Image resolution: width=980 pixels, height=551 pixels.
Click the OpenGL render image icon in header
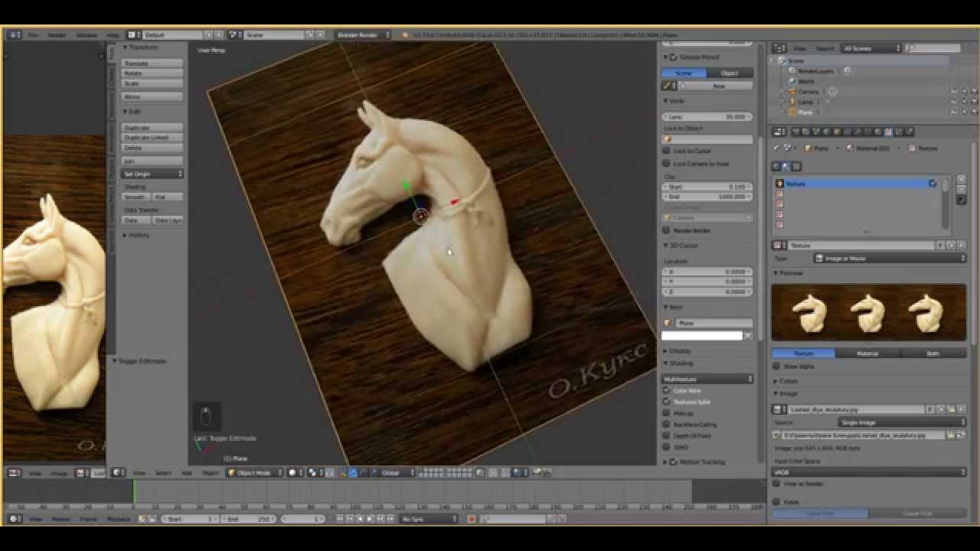click(537, 473)
